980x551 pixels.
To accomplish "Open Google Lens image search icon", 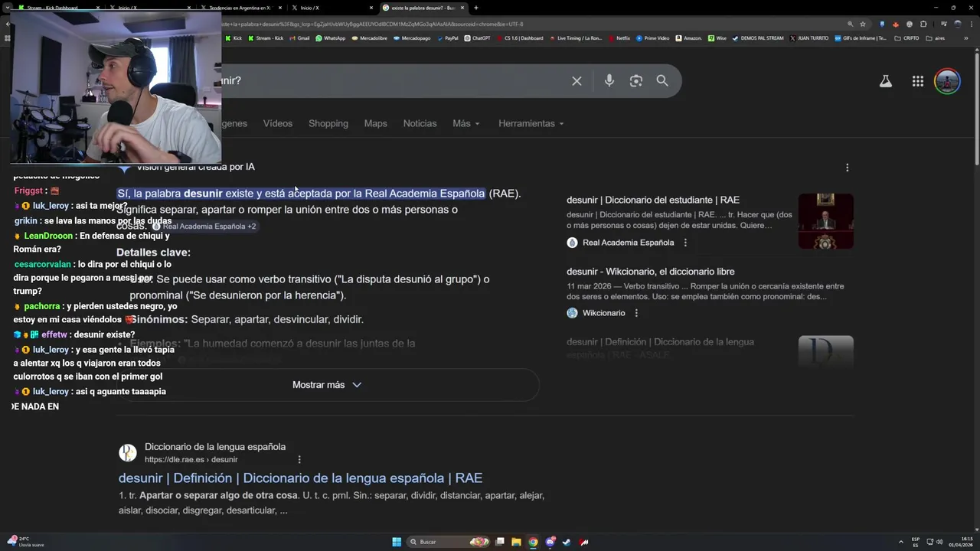I will pos(635,80).
